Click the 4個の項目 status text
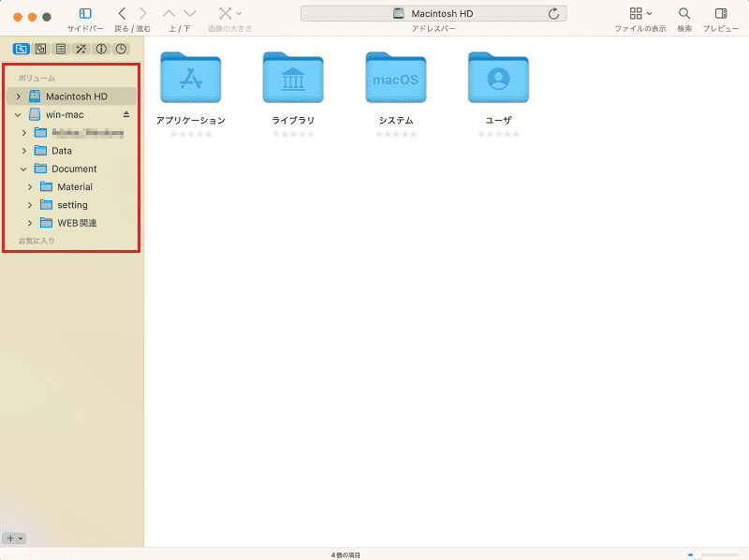The image size is (749, 560). (345, 555)
